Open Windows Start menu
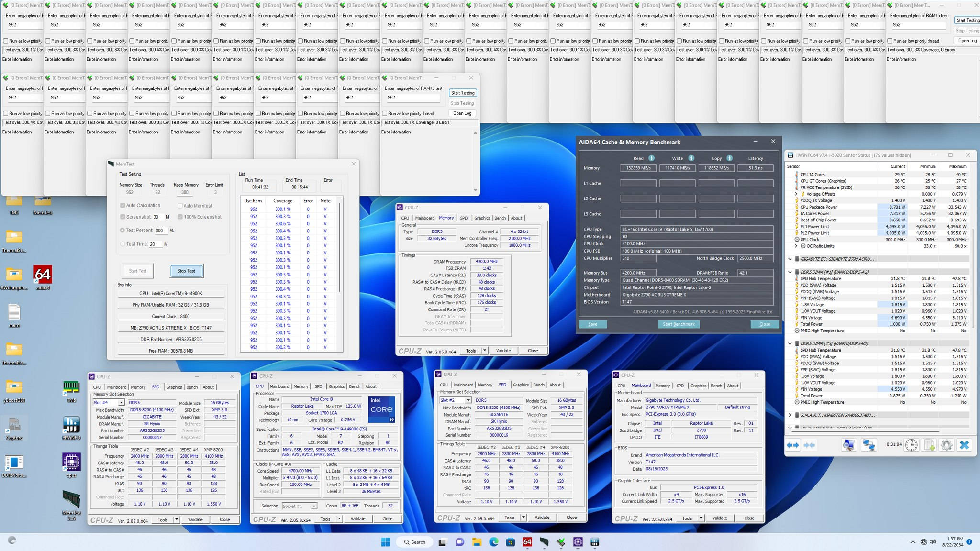 click(x=386, y=542)
